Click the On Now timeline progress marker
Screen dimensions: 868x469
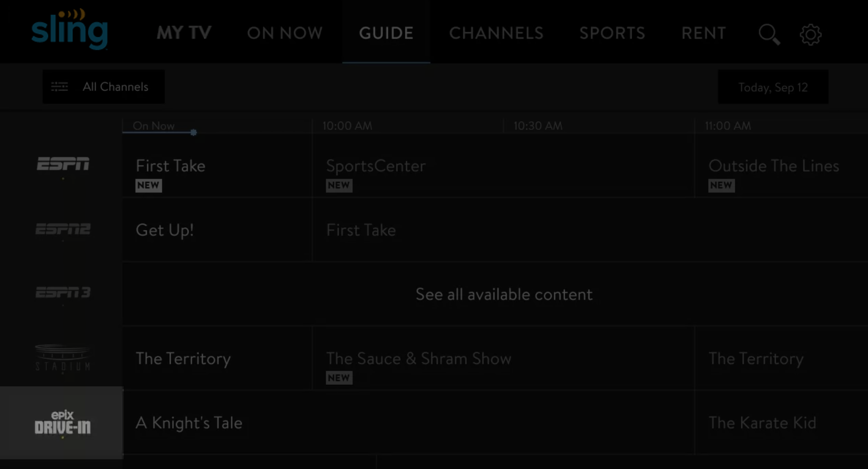click(193, 132)
